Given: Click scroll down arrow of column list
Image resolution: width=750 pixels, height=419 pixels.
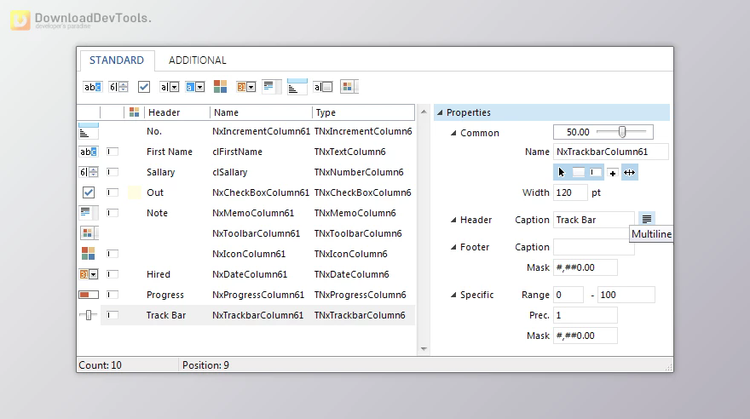Looking at the screenshot, I should [424, 349].
